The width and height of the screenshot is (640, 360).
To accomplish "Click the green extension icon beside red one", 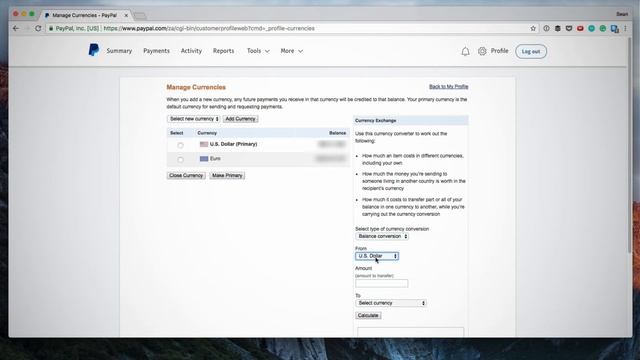I will coord(591,29).
